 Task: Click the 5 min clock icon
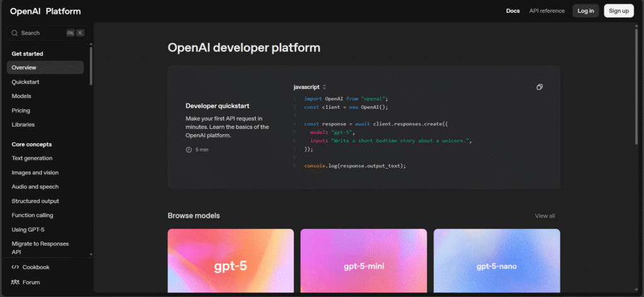(189, 150)
